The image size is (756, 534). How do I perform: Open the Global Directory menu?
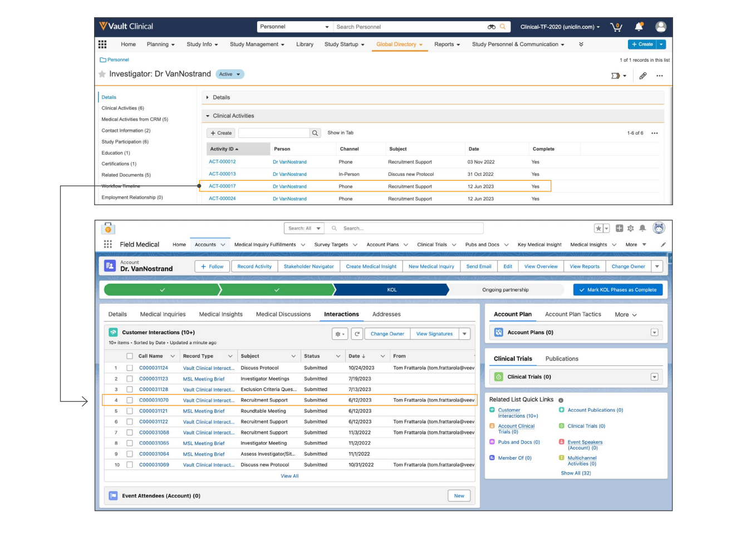[x=399, y=44]
